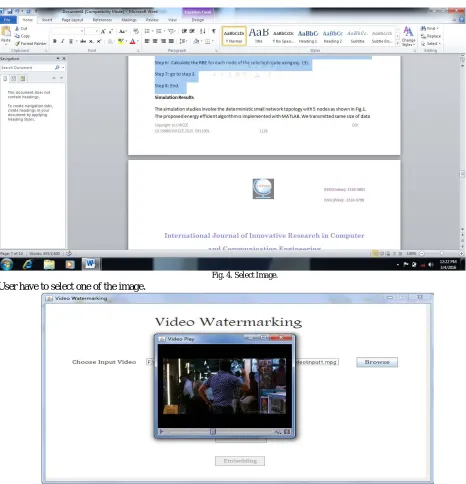Click the Word icon on the taskbar
The height and width of the screenshot is (484, 466).
point(90,264)
